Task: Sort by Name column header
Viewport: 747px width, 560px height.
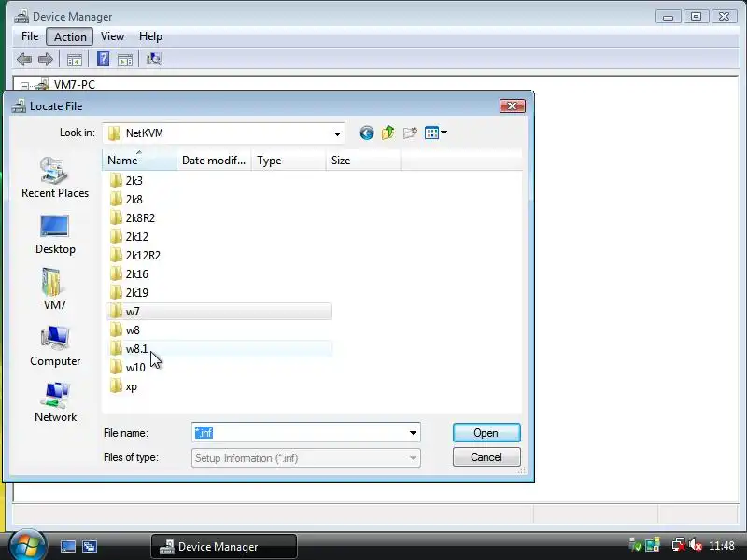Action: pos(139,160)
